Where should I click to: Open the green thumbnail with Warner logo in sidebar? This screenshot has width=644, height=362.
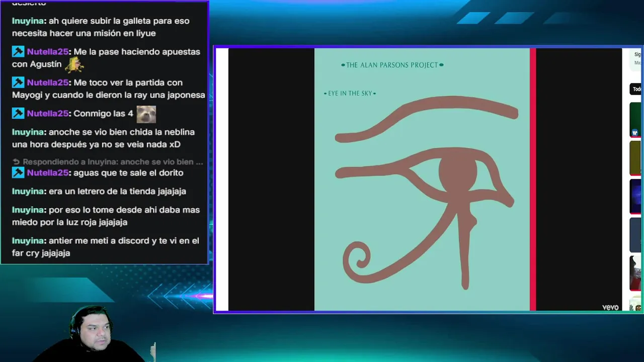coord(636,120)
